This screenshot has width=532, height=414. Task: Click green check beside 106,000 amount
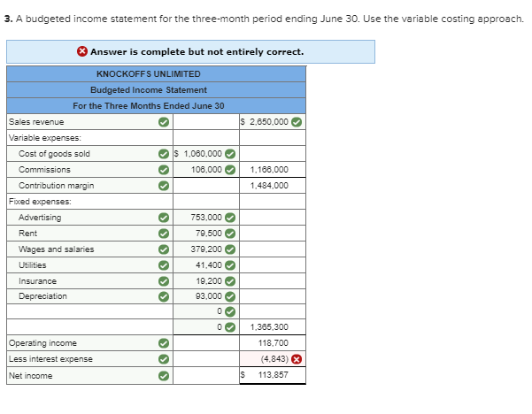click(x=230, y=170)
